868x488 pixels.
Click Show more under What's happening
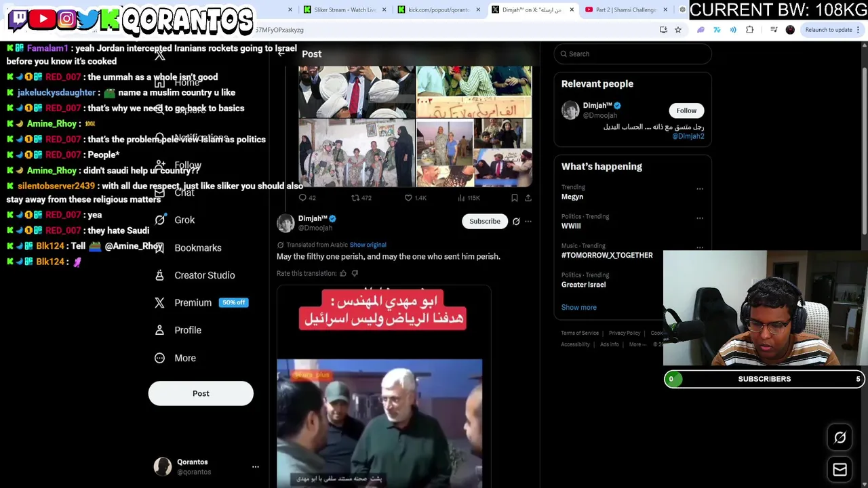pos(578,307)
